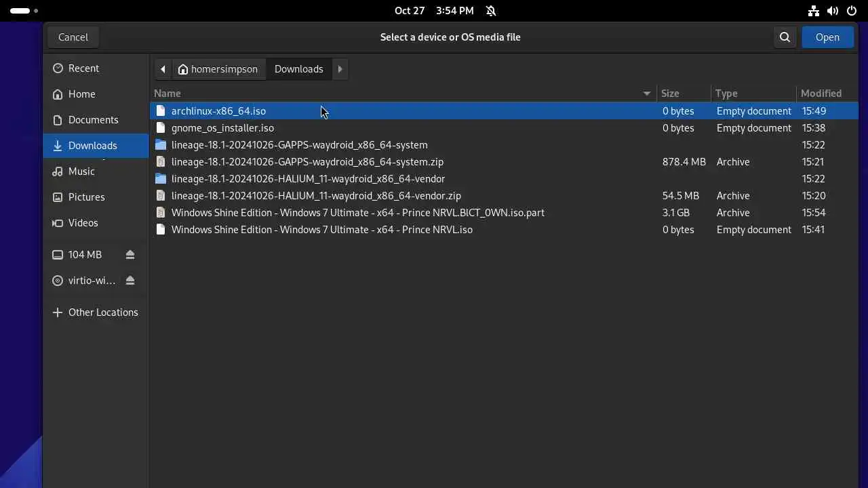Click the do-not-disturb bell icon in top bar

click(x=491, y=11)
